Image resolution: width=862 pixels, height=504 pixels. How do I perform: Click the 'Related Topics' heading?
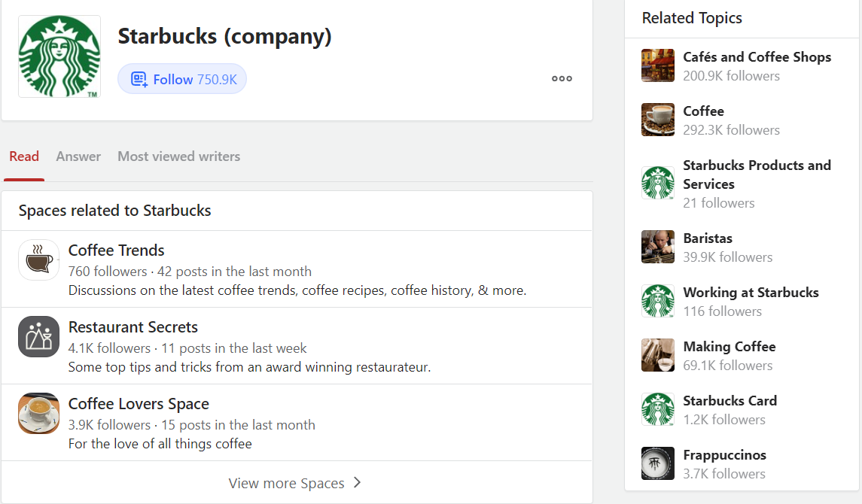(692, 18)
